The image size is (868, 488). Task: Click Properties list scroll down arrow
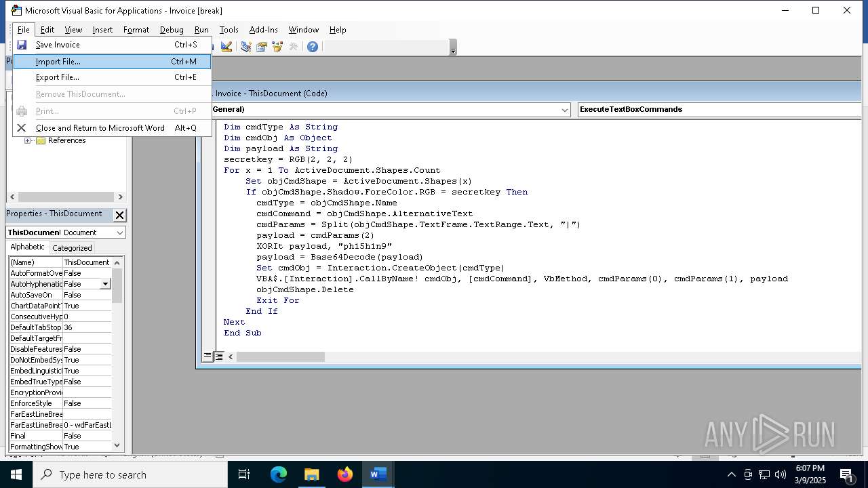117,445
